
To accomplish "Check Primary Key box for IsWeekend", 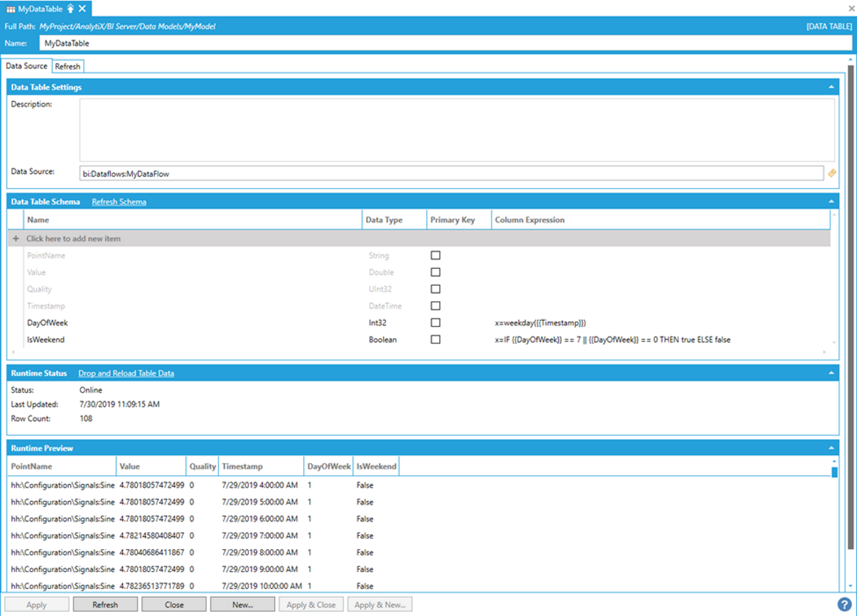I will click(435, 340).
